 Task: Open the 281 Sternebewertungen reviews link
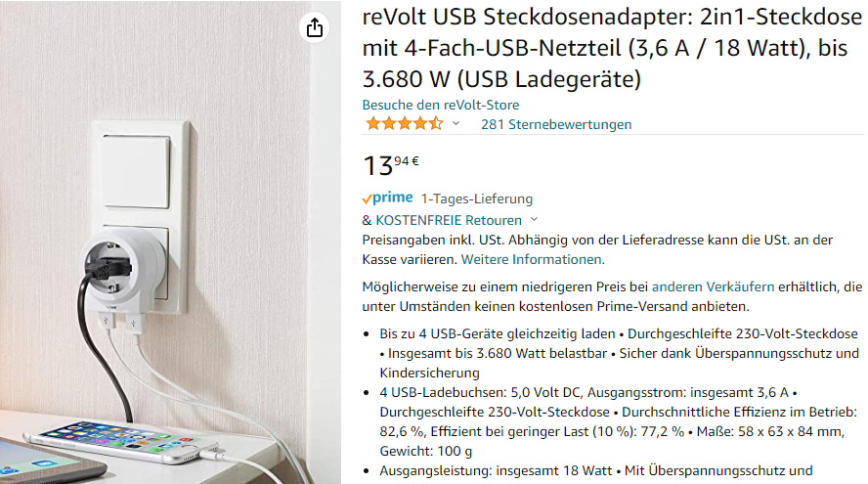(x=556, y=124)
